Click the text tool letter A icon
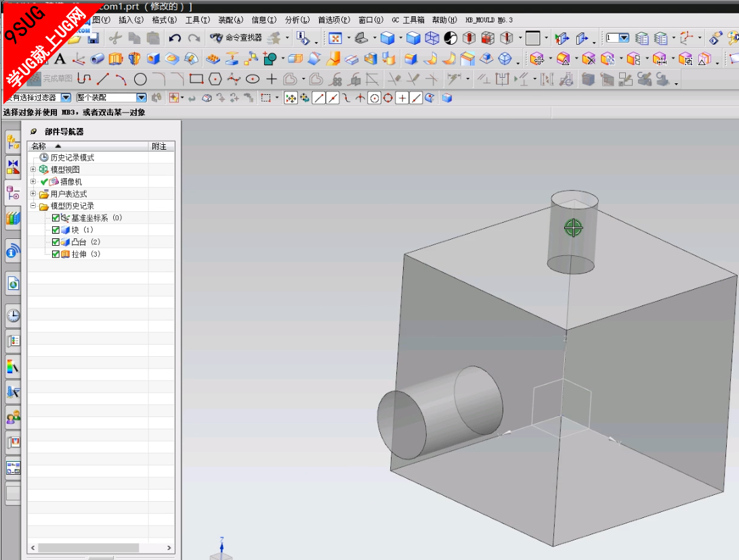 (x=60, y=59)
